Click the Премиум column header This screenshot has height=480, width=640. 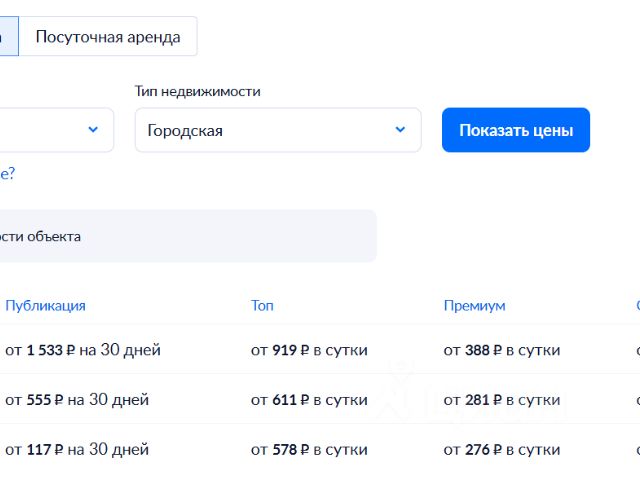(x=474, y=305)
